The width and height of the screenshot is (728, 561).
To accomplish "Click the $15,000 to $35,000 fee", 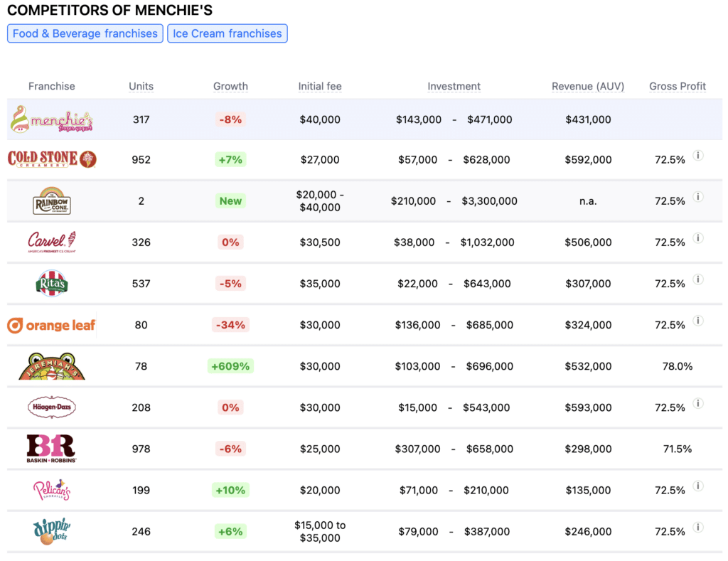I will [x=320, y=532].
